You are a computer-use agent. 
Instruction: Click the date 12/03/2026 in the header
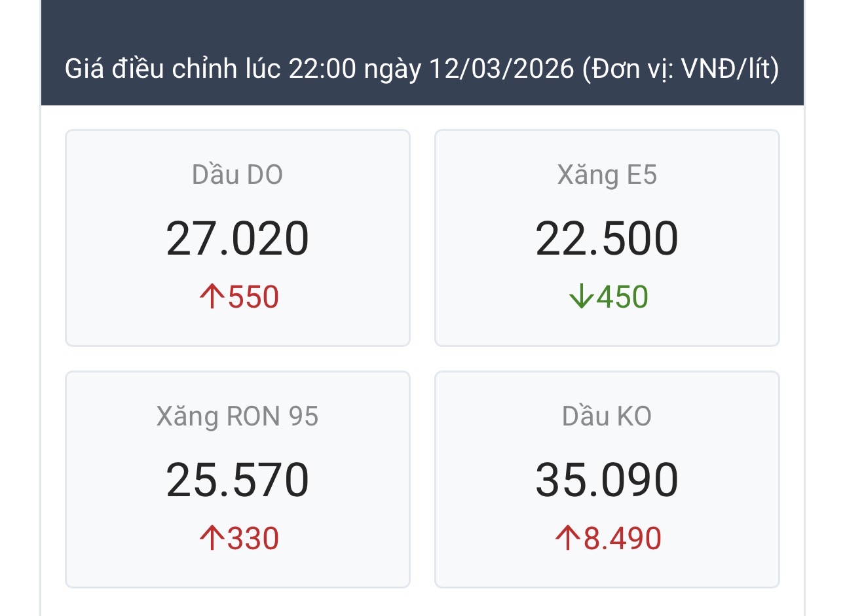[501, 69]
